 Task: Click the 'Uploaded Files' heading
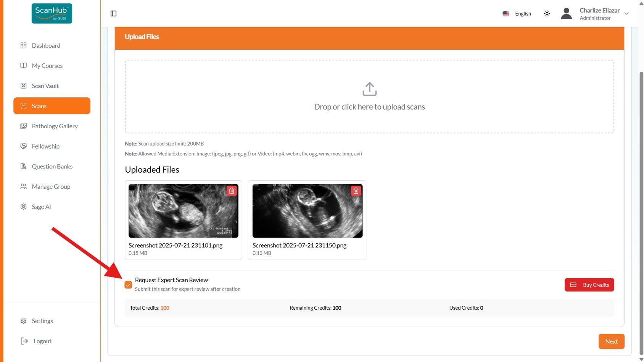tap(152, 170)
